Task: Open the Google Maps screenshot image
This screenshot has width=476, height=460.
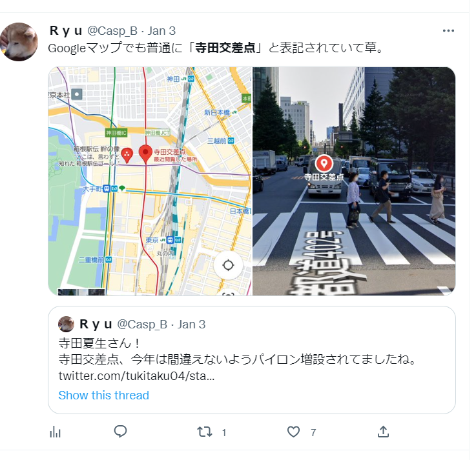Action: (150, 181)
